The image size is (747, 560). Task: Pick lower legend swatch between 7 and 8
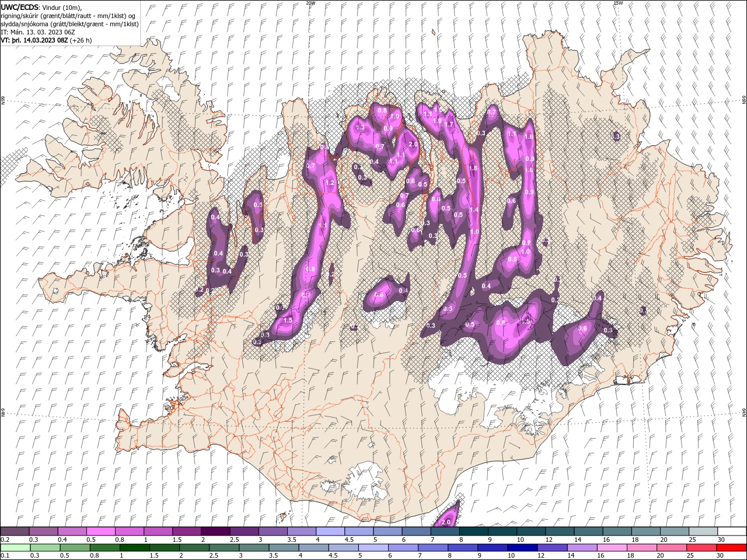pyautogui.click(x=433, y=548)
